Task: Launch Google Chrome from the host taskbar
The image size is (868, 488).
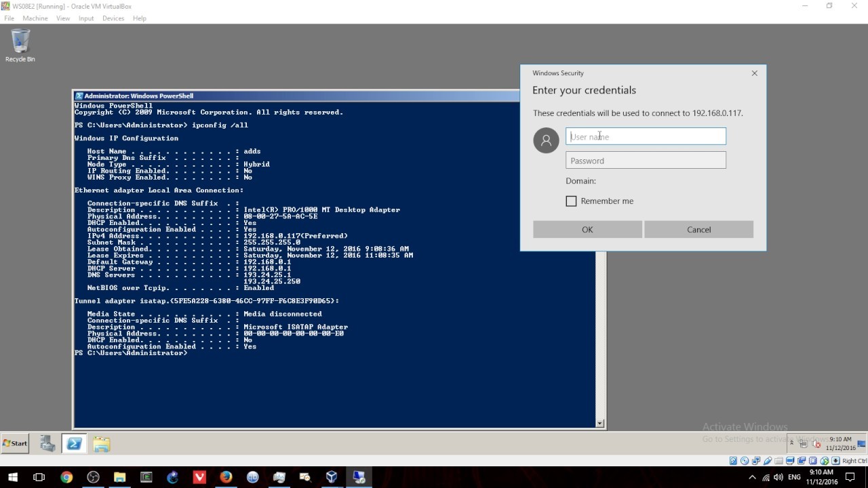Action: (66, 477)
